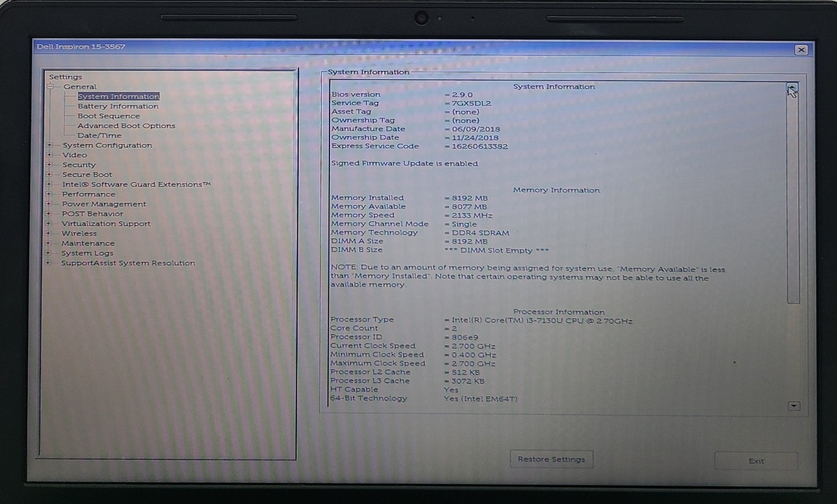
Task: Expand the System Configuration node
Action: tap(49, 145)
